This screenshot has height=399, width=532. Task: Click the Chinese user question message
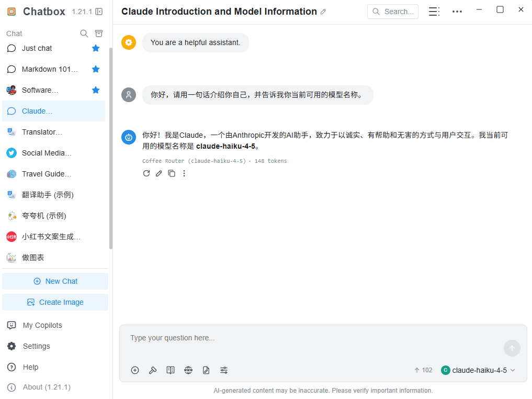point(258,95)
